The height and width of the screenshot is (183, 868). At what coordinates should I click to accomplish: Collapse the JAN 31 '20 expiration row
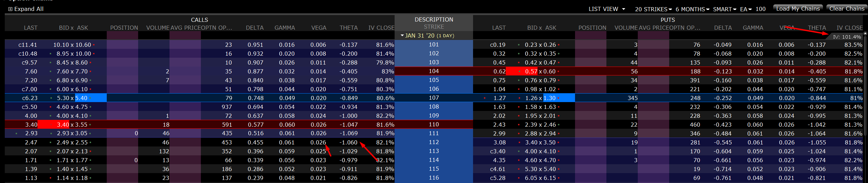(402, 36)
